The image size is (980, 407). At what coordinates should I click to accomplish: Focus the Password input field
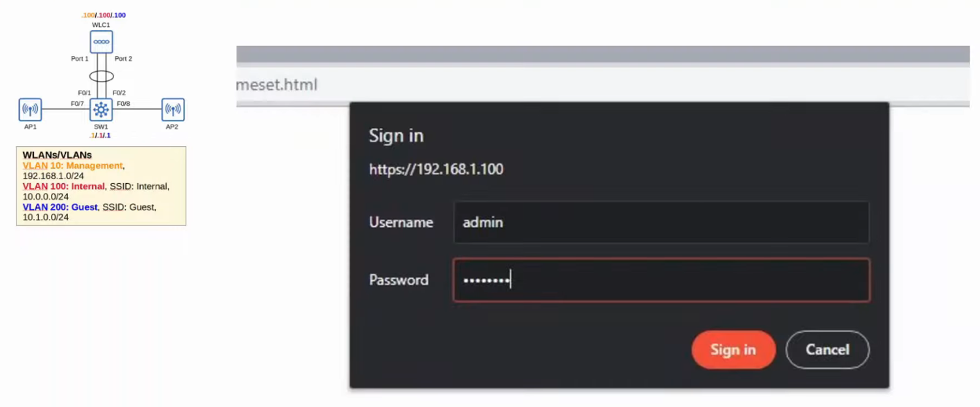click(661, 280)
